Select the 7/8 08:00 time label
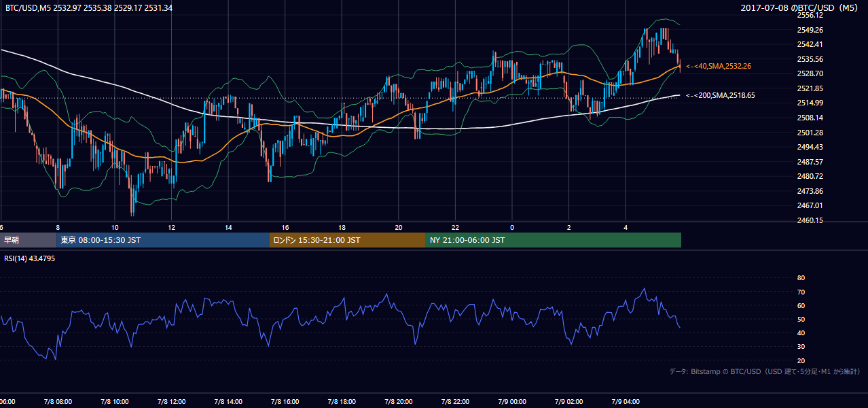 click(58, 402)
